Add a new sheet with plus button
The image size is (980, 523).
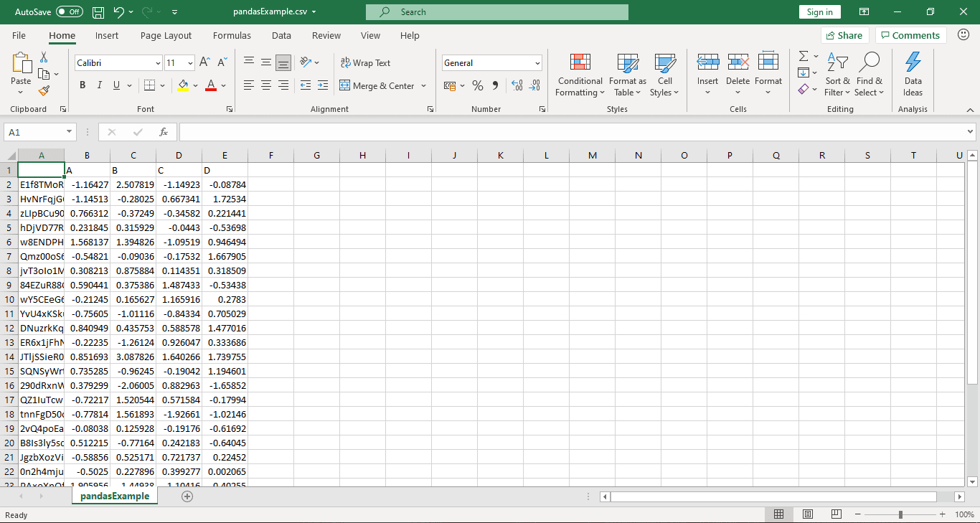point(187,496)
